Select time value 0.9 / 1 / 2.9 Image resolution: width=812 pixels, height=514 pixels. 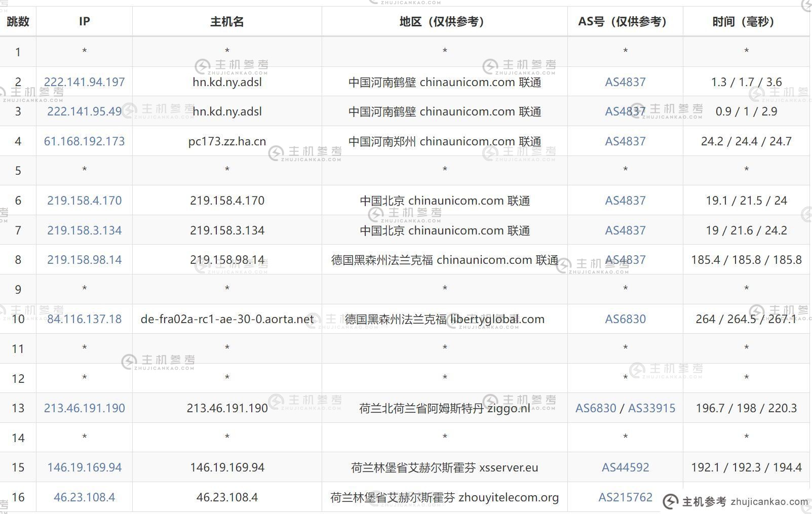click(746, 111)
